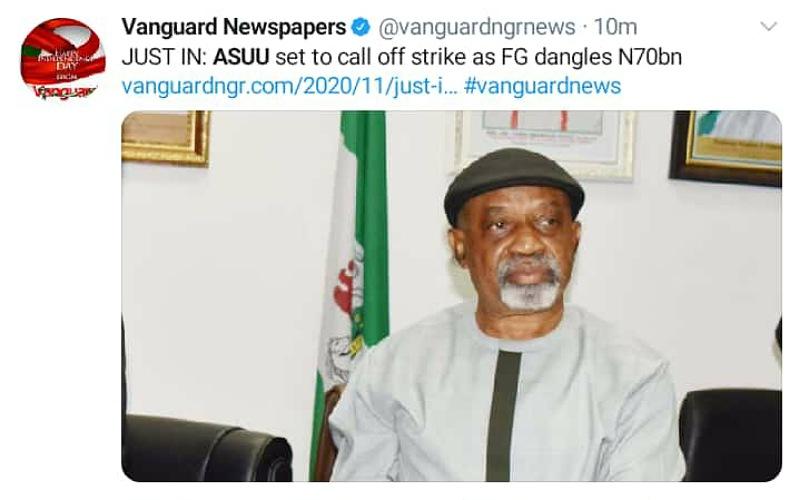Select the bold ASUU keyword

[241, 57]
